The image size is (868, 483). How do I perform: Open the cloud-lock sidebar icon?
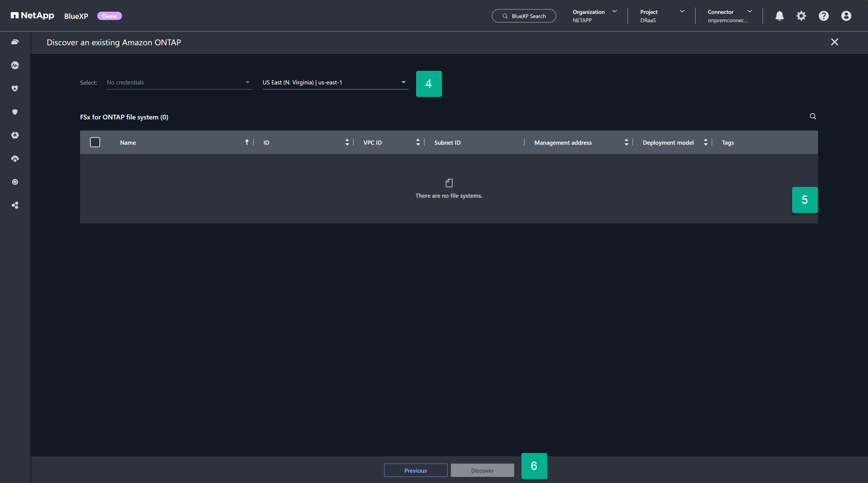point(15,159)
